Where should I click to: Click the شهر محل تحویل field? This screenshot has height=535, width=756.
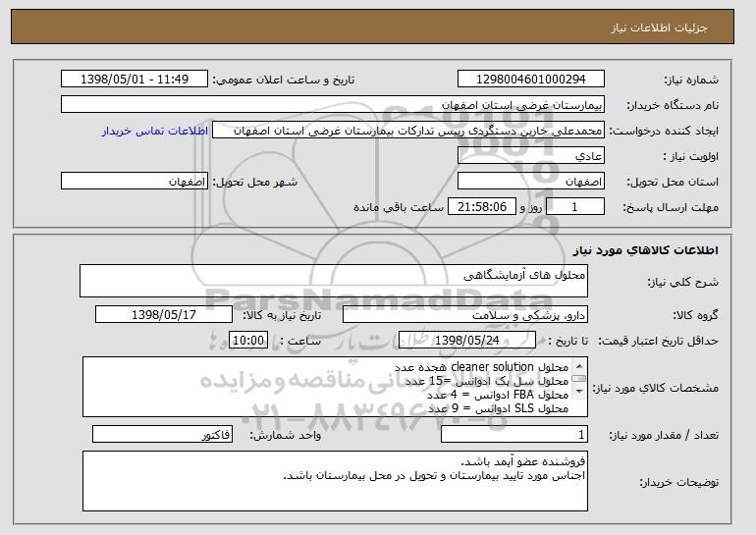click(135, 182)
